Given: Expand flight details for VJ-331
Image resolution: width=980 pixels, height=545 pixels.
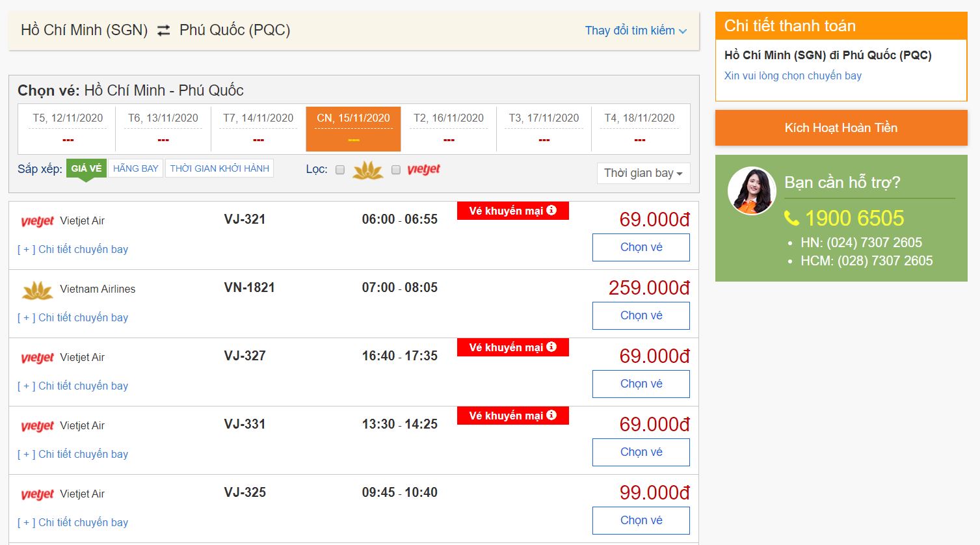Looking at the screenshot, I should pyautogui.click(x=73, y=454).
